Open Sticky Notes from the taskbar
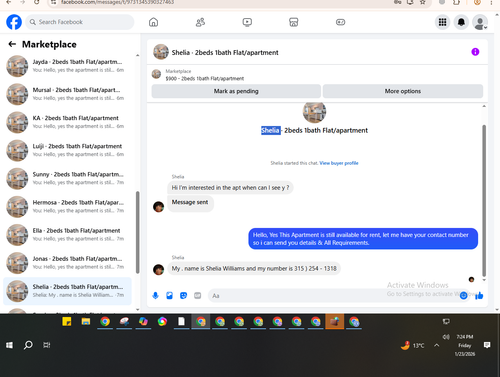This screenshot has width=500, height=377. click(x=67, y=322)
